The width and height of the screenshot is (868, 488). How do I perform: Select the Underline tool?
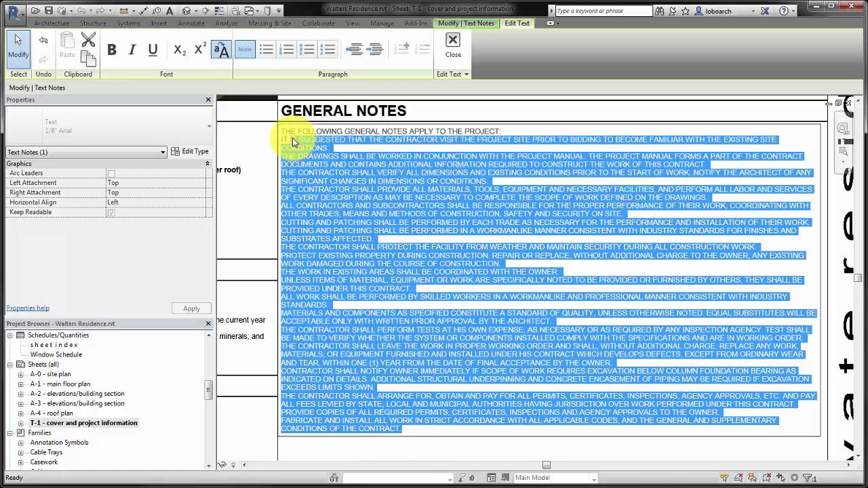[x=153, y=49]
